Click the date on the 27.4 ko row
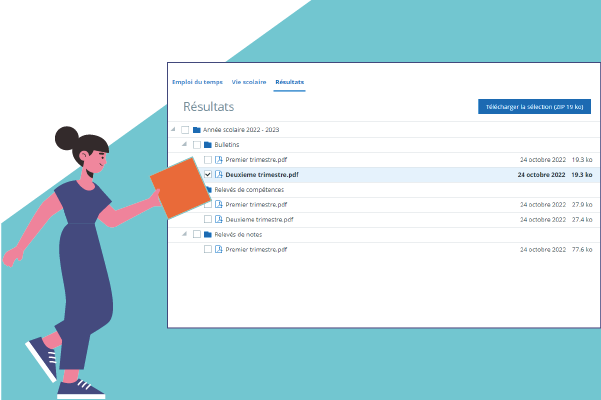The image size is (601, 400). pos(543,220)
